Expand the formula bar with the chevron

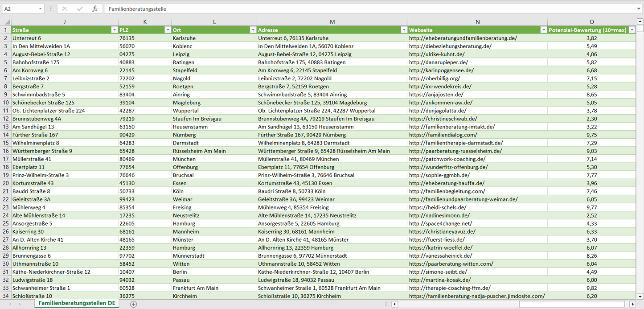639,9
